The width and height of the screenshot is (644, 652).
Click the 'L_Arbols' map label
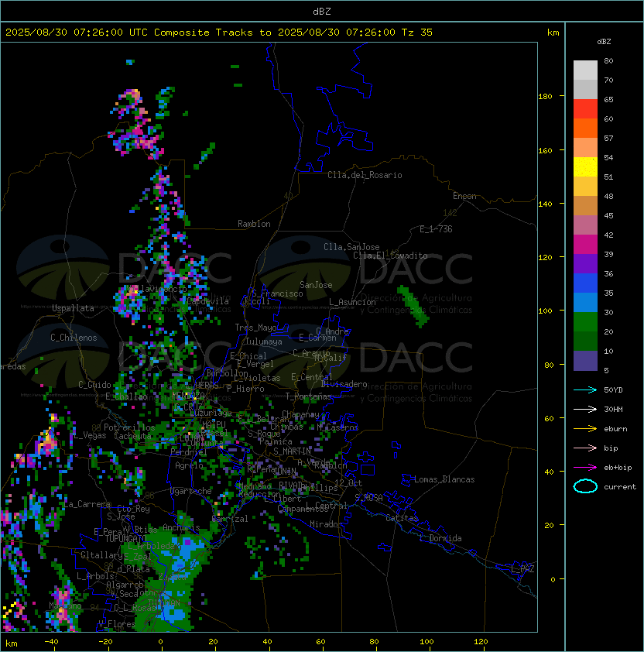pyautogui.click(x=95, y=576)
